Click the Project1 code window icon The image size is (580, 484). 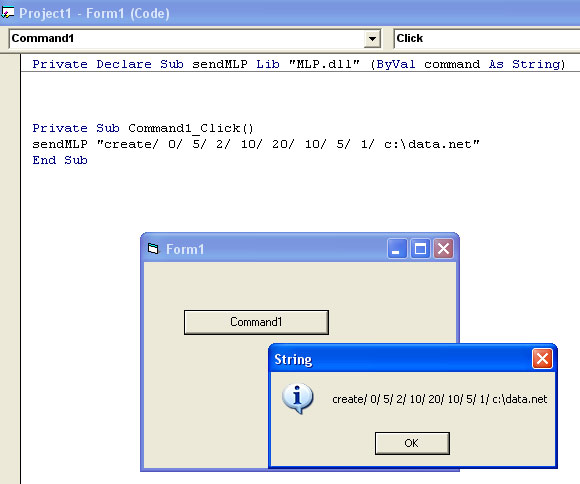[7, 13]
